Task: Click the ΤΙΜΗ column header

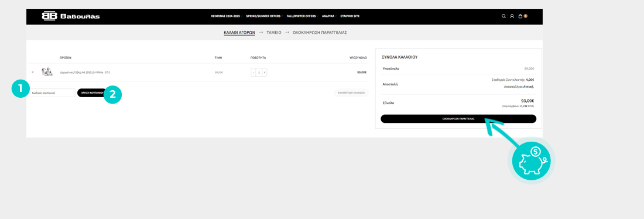Action: (218, 58)
